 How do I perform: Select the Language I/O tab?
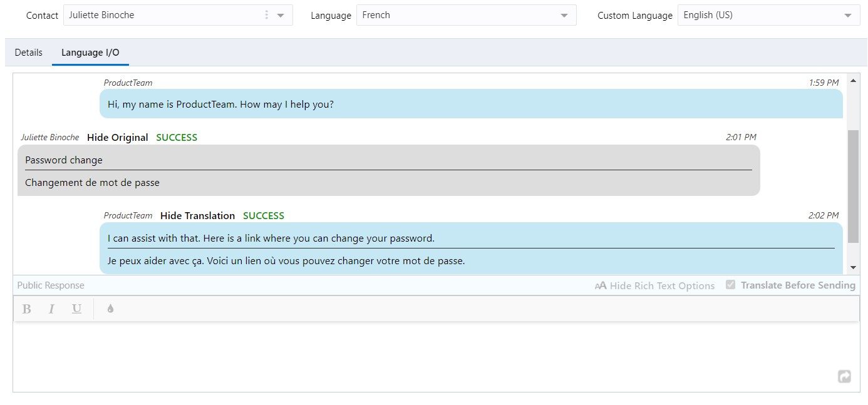point(90,53)
